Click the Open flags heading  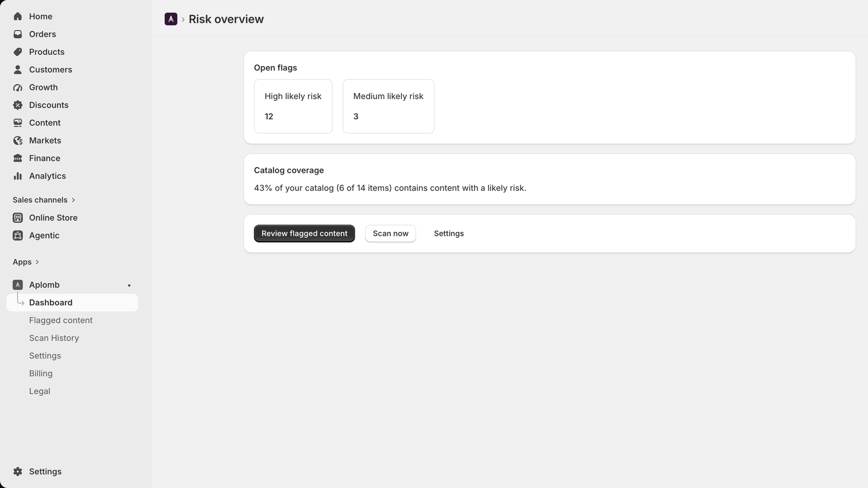point(276,68)
